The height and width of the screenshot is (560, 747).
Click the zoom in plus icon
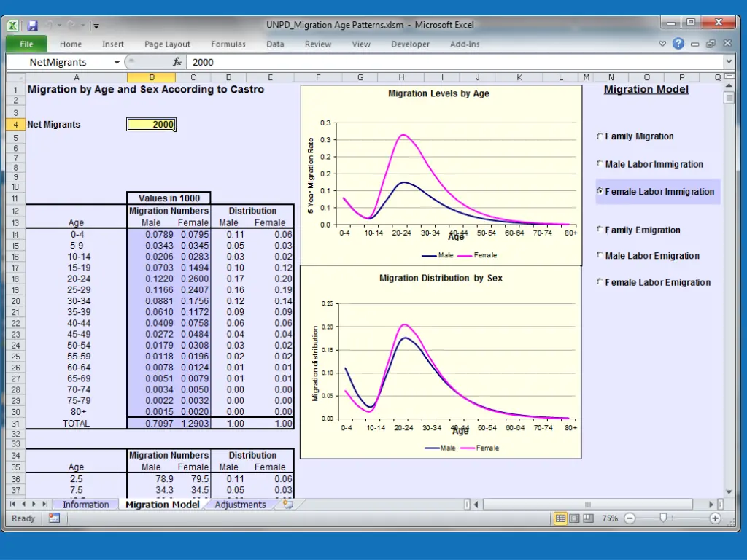(x=716, y=518)
